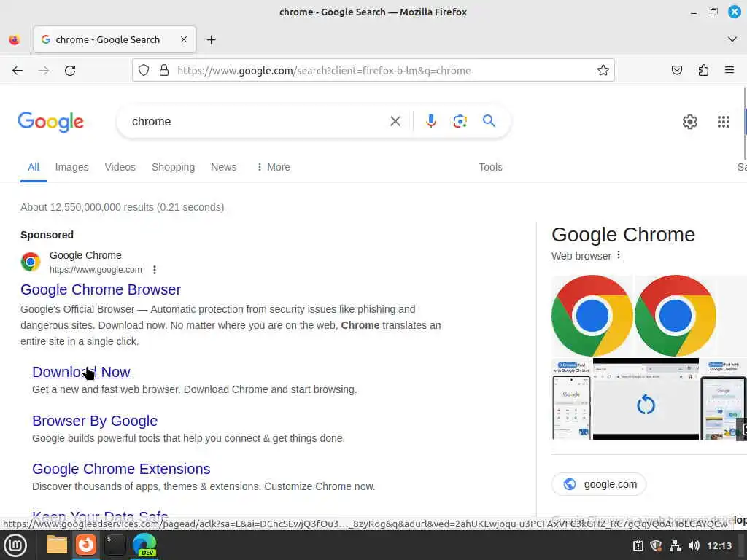Switch to News results tab

pos(223,167)
